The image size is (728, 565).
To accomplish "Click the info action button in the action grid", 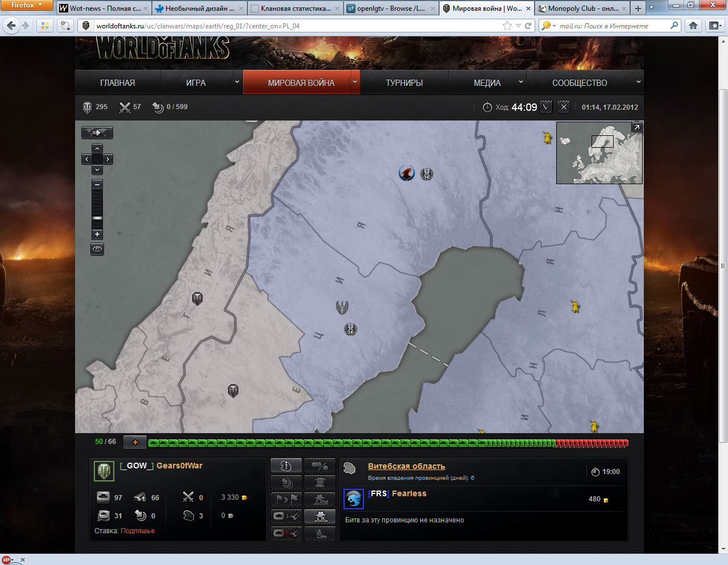I will 286,466.
